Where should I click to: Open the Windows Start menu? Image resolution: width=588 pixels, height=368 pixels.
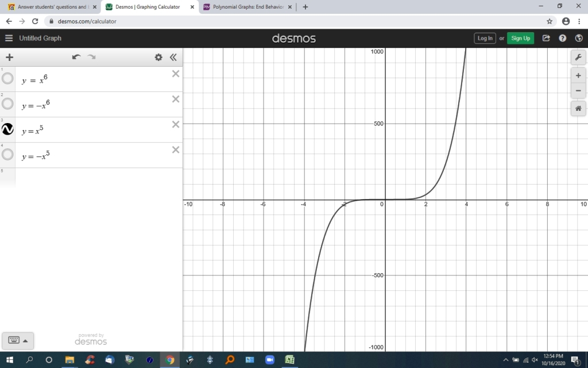[x=10, y=360]
